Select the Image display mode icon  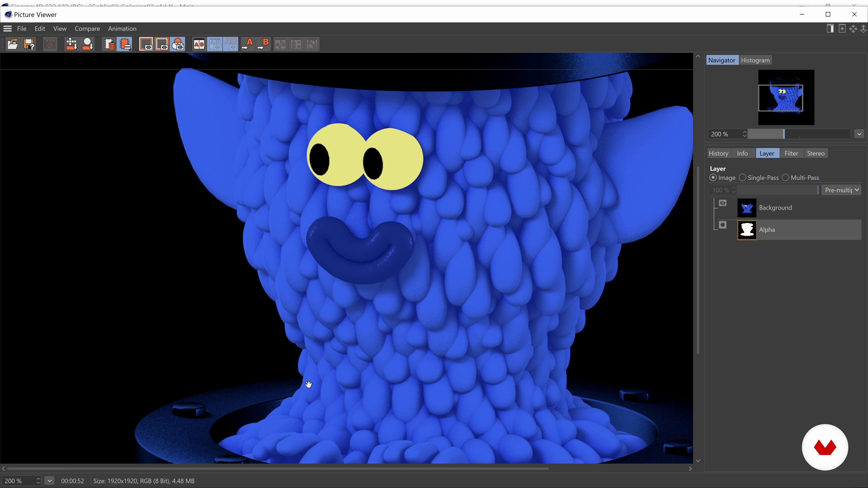coord(146,45)
